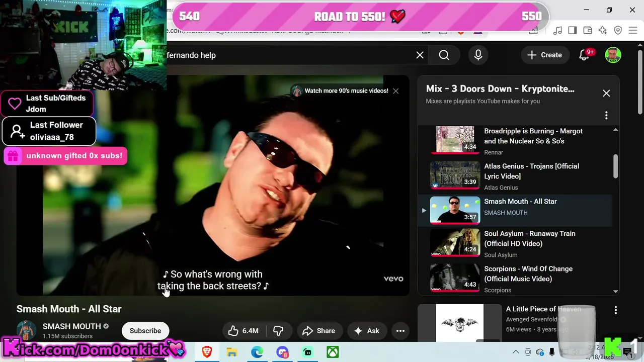Screen dimensions: 644x362
Task: Open the Mix playlist three-dot options menu
Action: coord(606,116)
